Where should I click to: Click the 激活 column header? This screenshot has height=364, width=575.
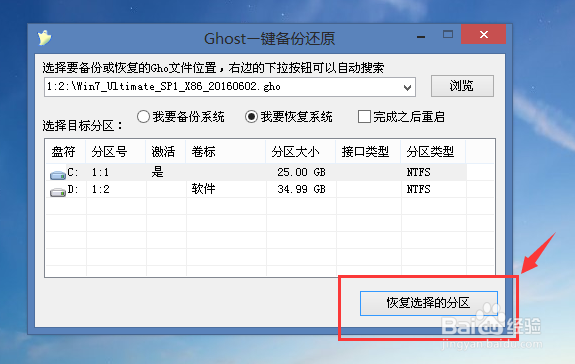pyautogui.click(x=166, y=152)
